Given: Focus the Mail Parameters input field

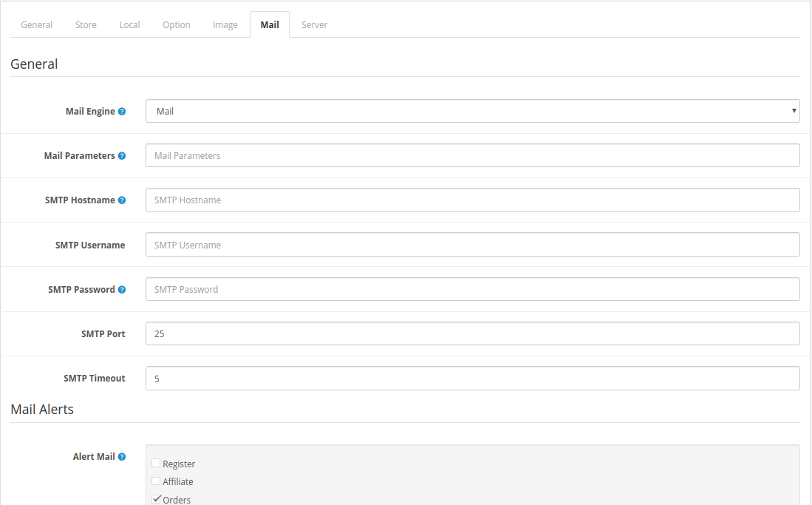Looking at the screenshot, I should tap(472, 155).
